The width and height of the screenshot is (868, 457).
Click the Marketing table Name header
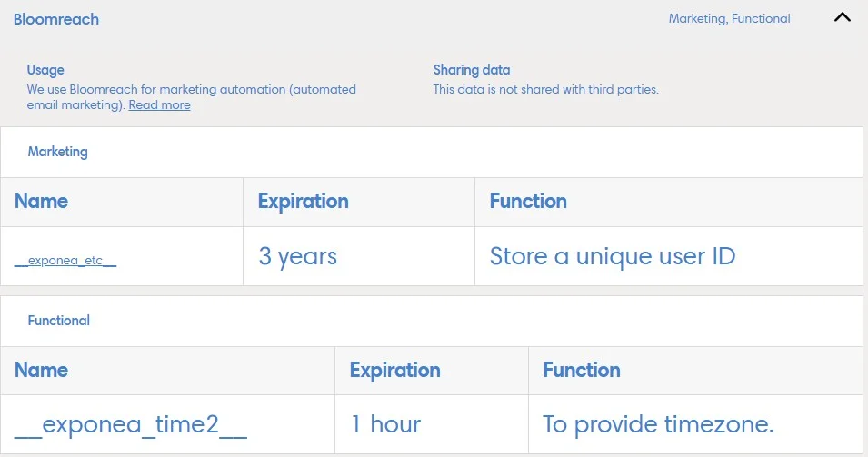122,202
